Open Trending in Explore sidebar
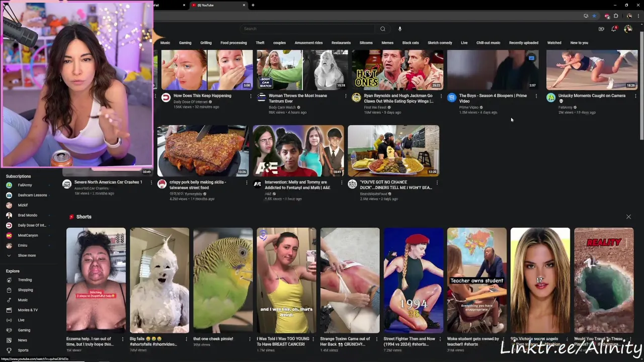Viewport: 644px width, 362px height. [x=25, y=280]
